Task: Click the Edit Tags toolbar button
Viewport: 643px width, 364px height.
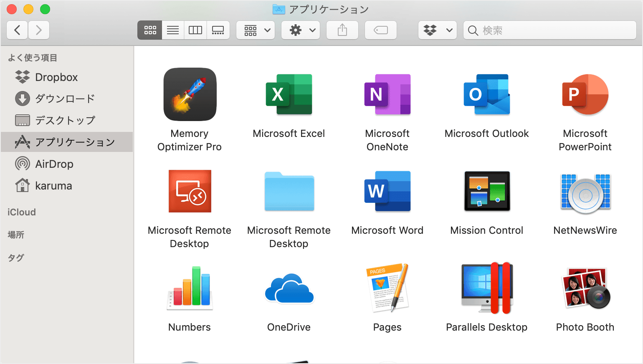Action: tap(381, 30)
